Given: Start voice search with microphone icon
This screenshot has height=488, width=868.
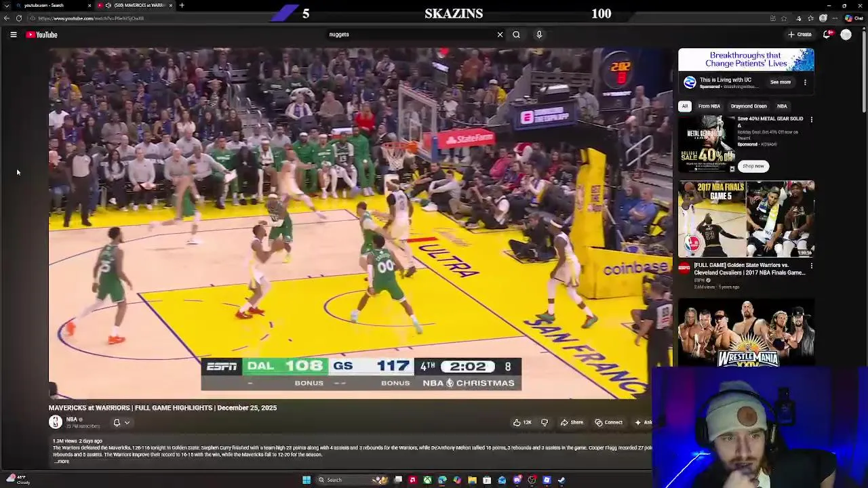Looking at the screenshot, I should pyautogui.click(x=539, y=35).
